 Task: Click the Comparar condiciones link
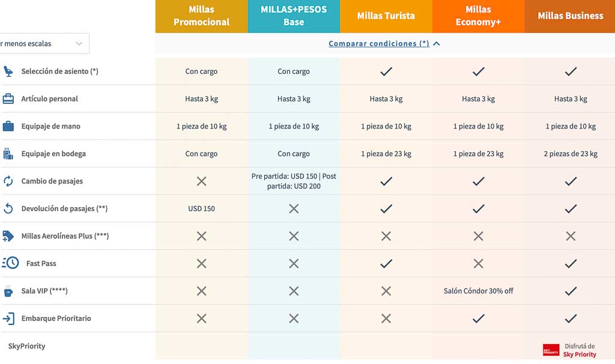coord(379,43)
